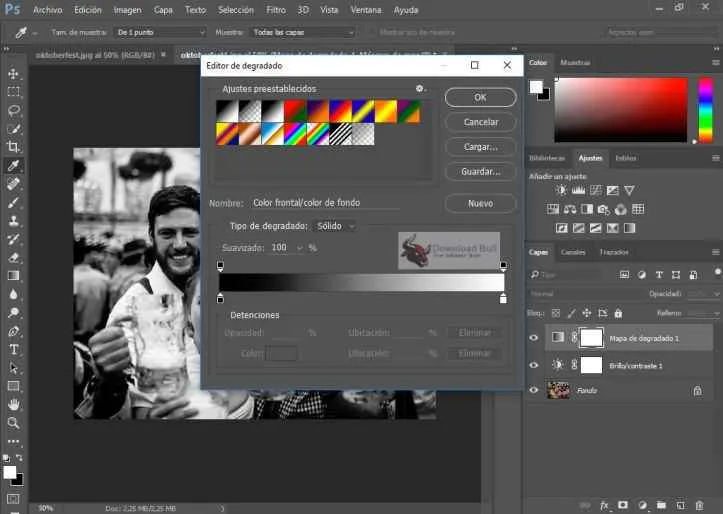This screenshot has height=514, width=723.
Task: Click the hue spectrum slider
Action: [x=705, y=110]
